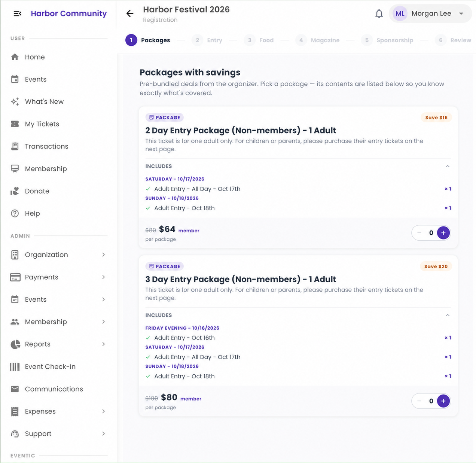Go to the Review step 6
Viewport: 476px width, 463px height.
point(453,40)
